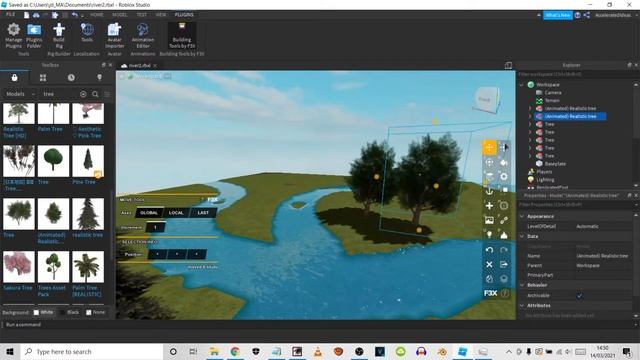Select the F3X New Part plus tool
Screen dimensions: 640x360
point(489,206)
